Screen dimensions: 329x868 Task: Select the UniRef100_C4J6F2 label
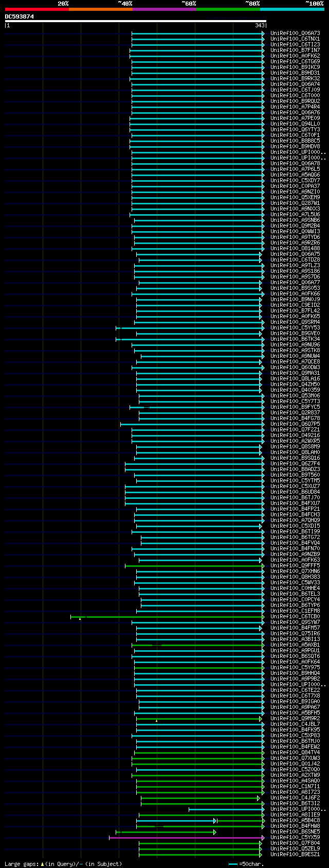(295, 798)
